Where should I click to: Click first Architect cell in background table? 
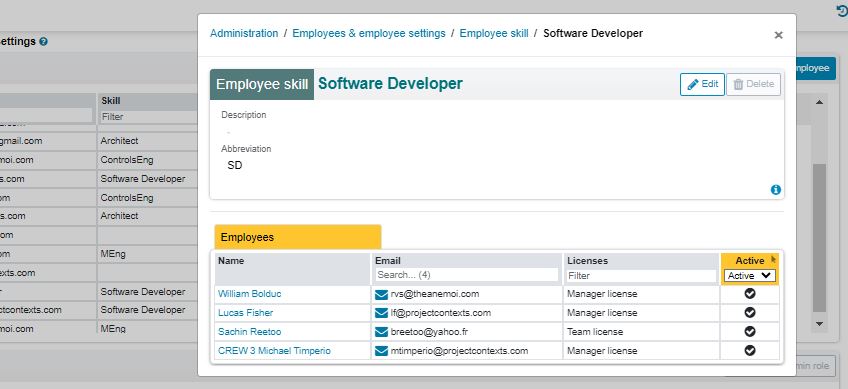(x=120, y=141)
